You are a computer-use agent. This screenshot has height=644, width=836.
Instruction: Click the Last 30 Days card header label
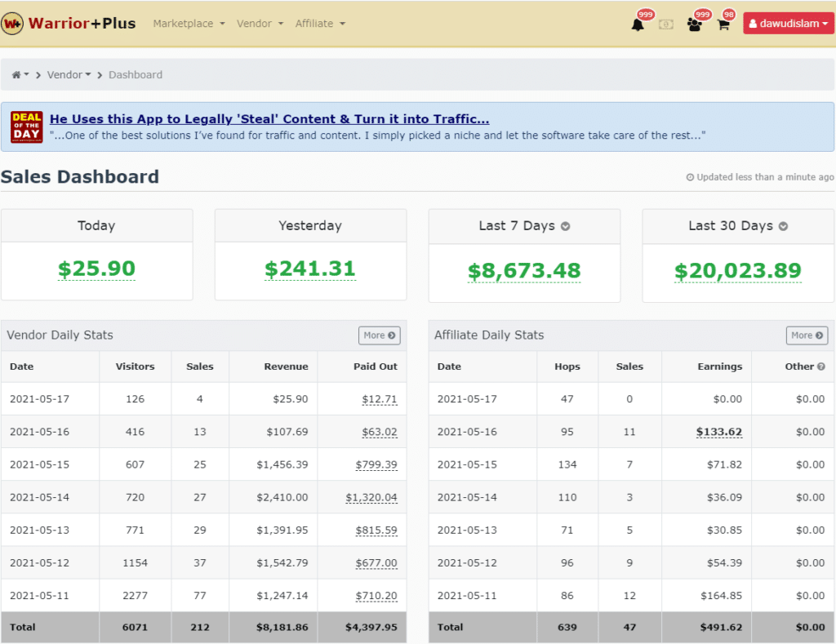[x=731, y=226]
